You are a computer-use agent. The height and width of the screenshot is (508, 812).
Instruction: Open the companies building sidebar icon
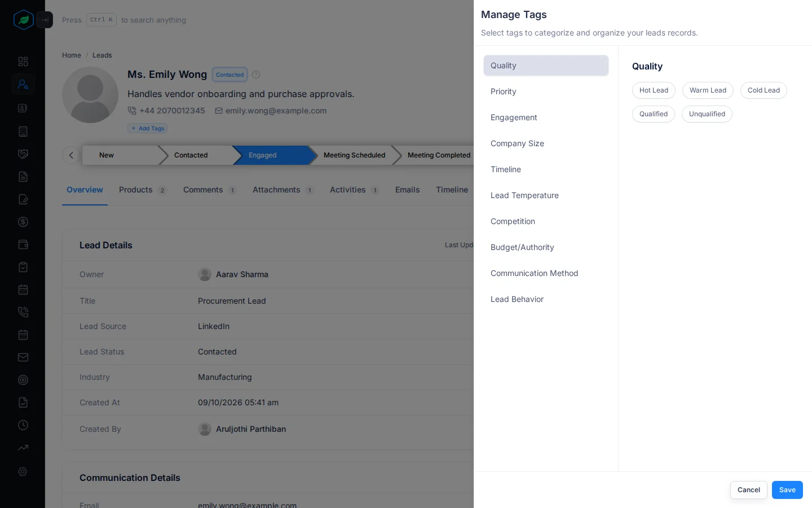(x=23, y=132)
